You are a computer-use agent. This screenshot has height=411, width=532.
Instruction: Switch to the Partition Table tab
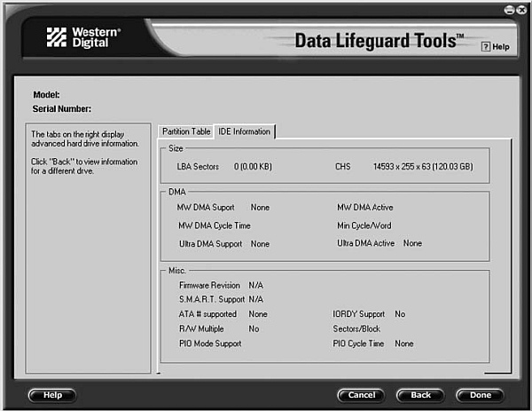click(x=186, y=131)
